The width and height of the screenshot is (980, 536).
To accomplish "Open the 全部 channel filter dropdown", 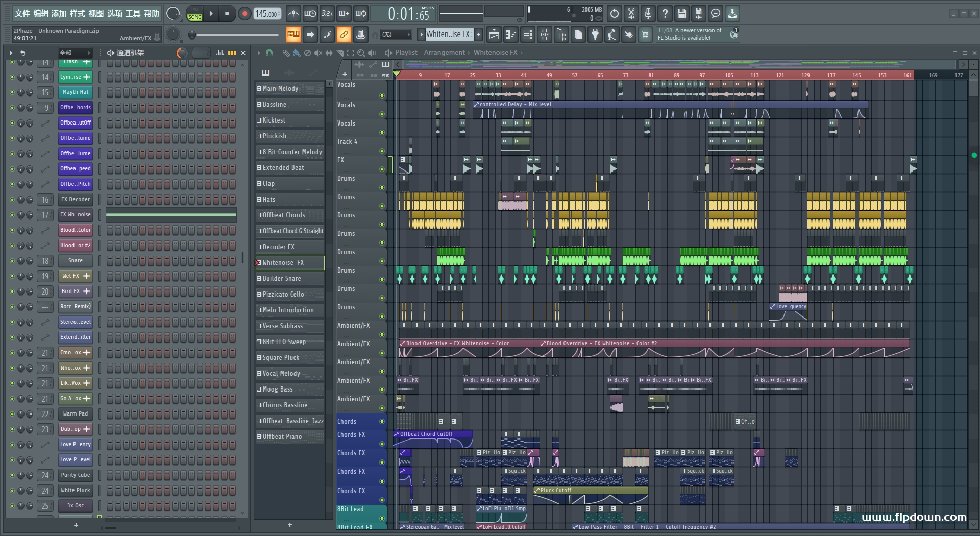I will pos(75,53).
